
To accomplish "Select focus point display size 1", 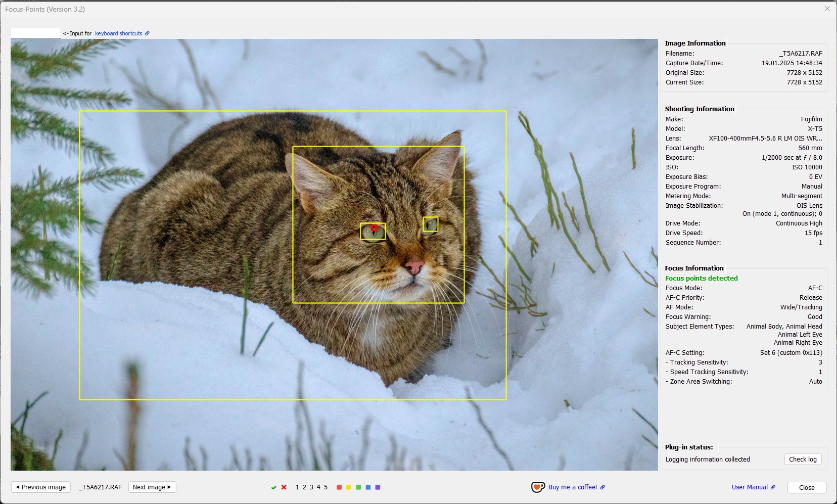I will [297, 487].
